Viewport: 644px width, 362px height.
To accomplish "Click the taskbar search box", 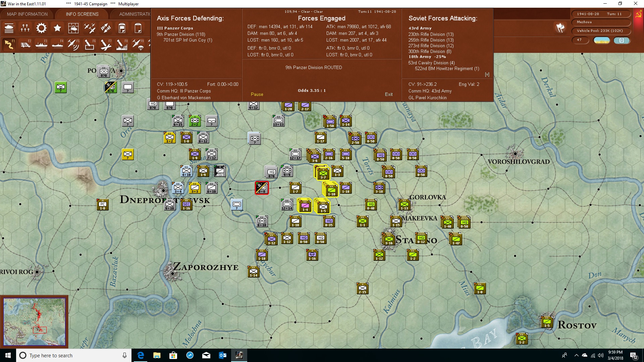I will tap(74, 355).
